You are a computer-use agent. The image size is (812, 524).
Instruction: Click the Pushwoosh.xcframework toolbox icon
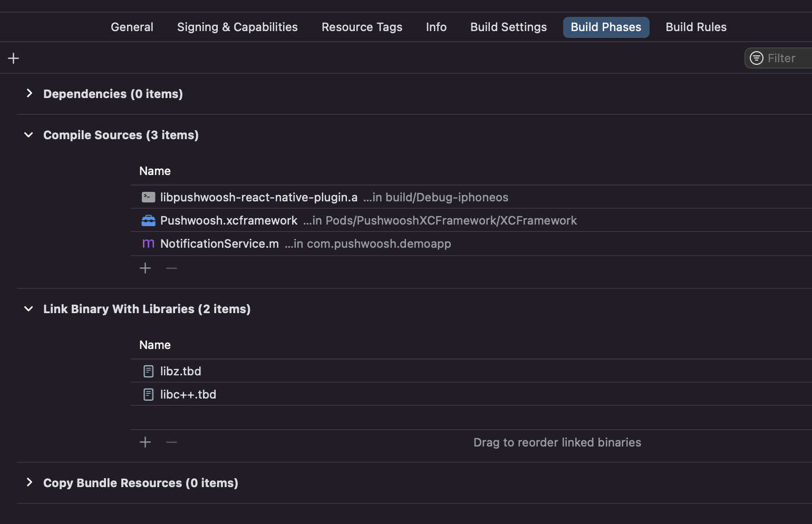coord(148,220)
